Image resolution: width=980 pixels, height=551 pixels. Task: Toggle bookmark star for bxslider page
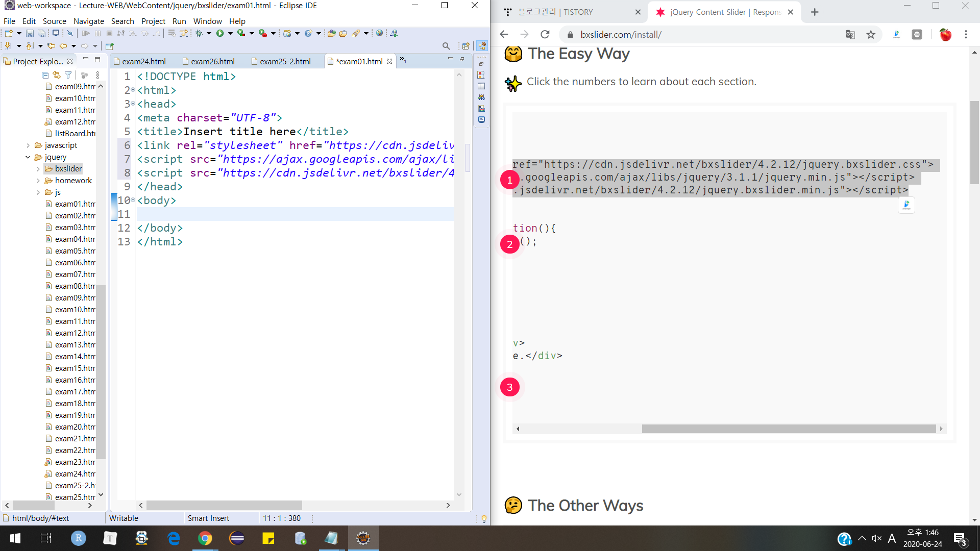tap(871, 35)
